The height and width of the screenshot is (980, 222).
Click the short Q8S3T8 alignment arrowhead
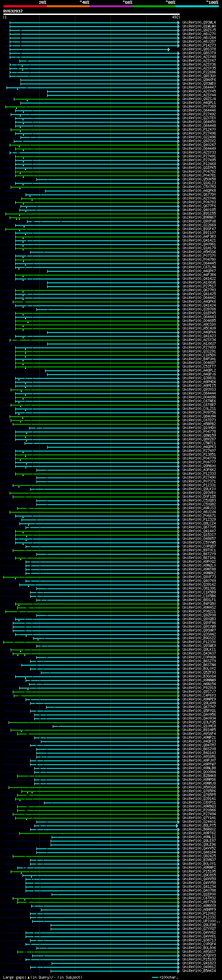click(x=169, y=49)
